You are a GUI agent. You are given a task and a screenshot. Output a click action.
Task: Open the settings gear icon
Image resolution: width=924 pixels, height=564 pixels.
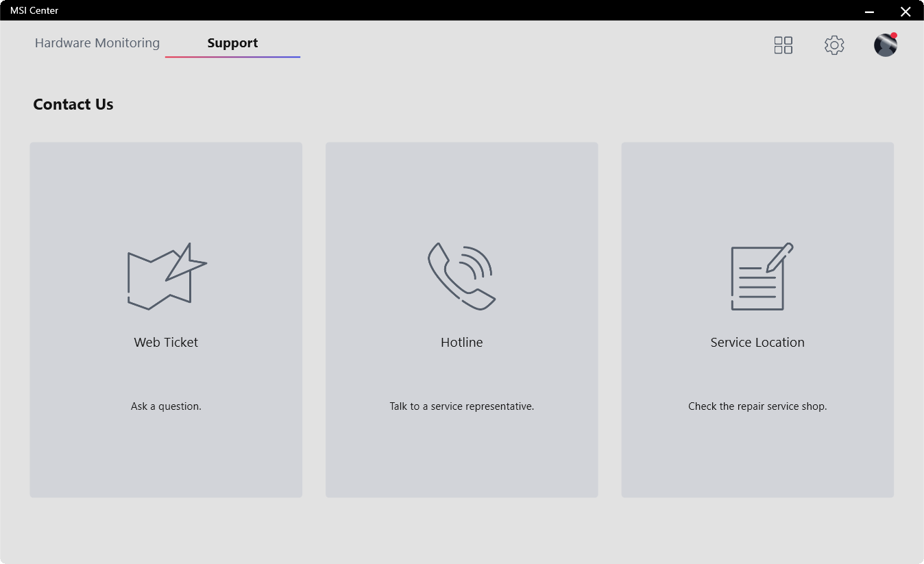tap(834, 45)
